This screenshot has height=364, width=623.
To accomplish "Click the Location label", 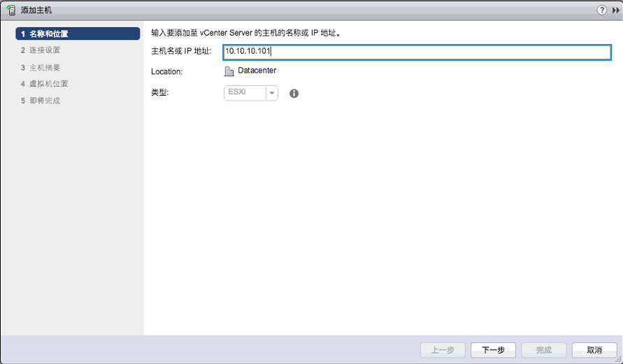I will 167,72.
